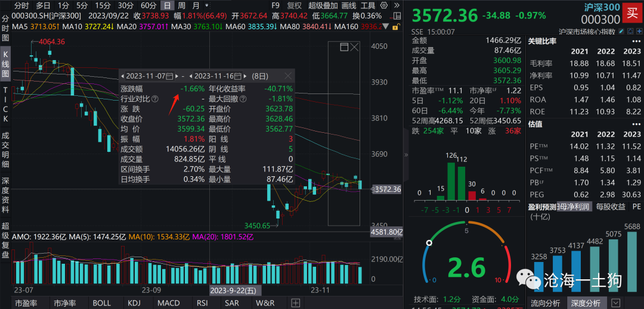Select 周 weekly period

[181, 5]
